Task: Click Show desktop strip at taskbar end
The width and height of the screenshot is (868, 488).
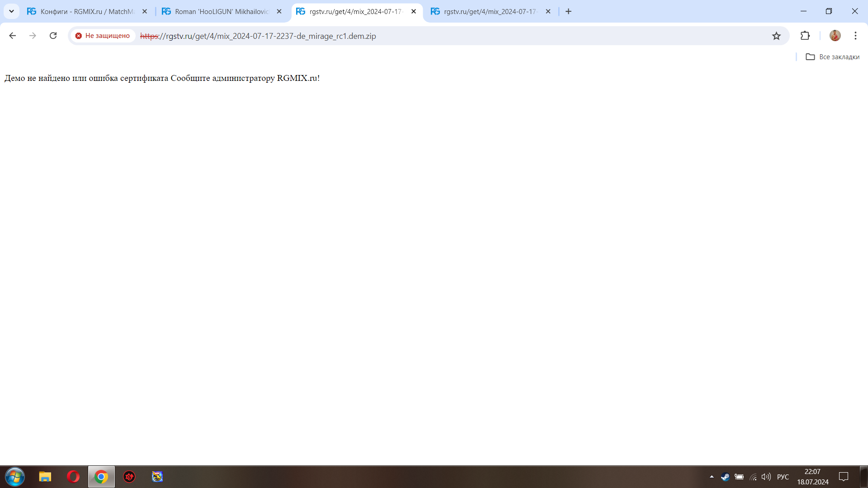Action: pyautogui.click(x=864, y=477)
